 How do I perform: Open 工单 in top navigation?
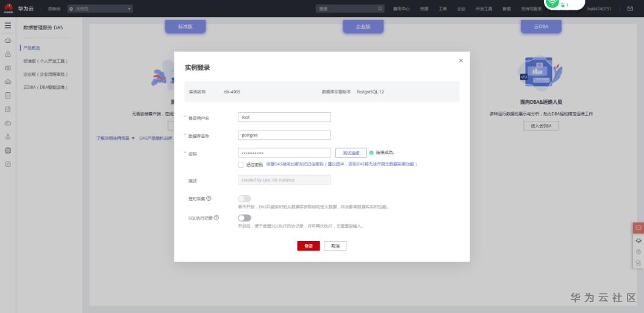click(x=443, y=9)
